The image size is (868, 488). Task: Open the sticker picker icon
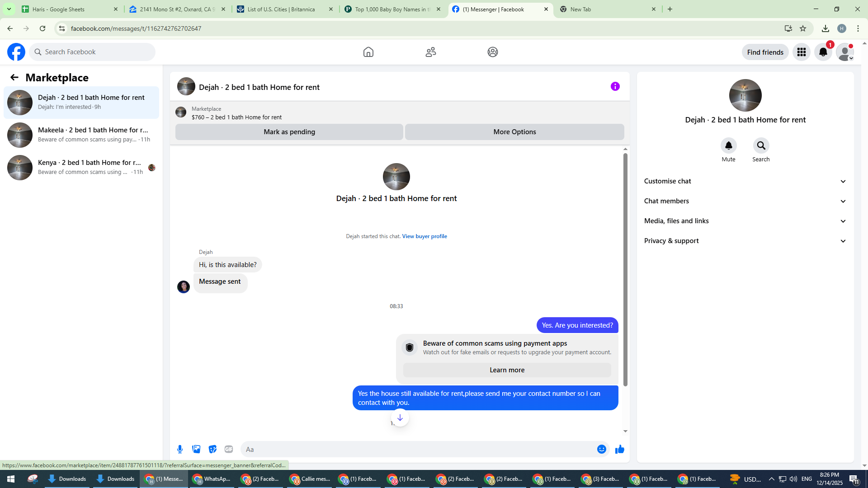[x=212, y=449]
